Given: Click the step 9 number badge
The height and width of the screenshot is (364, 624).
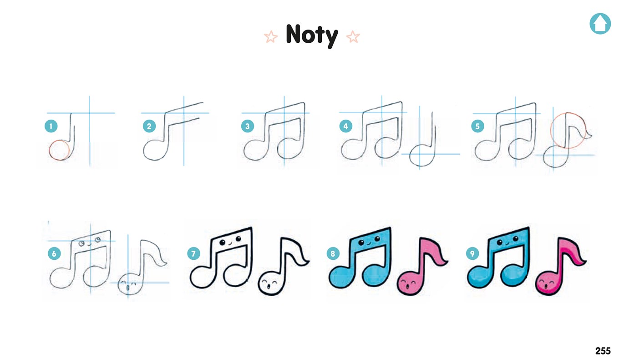Looking at the screenshot, I should tap(473, 254).
